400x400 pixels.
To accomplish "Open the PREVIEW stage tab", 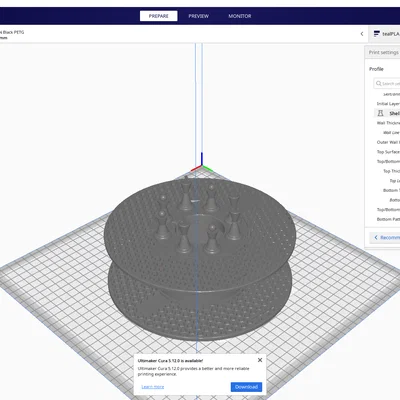I will click(x=198, y=16).
